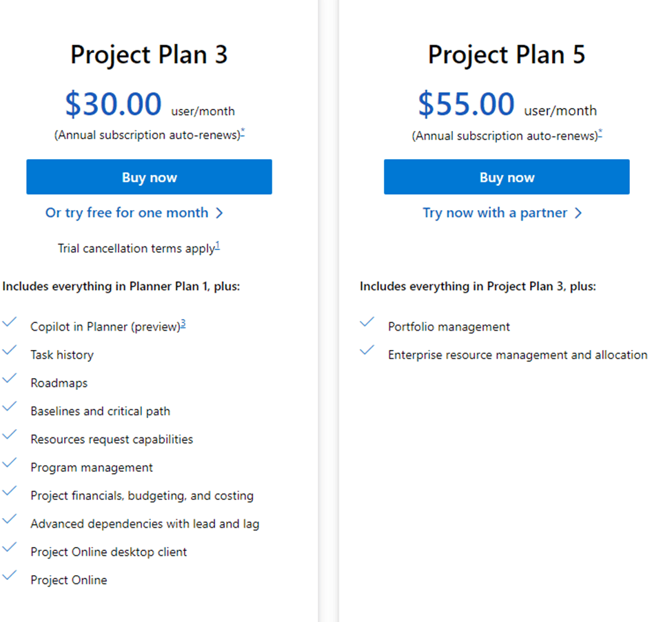
Task: Select the checkmark next to Project Online
Action: pyautogui.click(x=10, y=575)
